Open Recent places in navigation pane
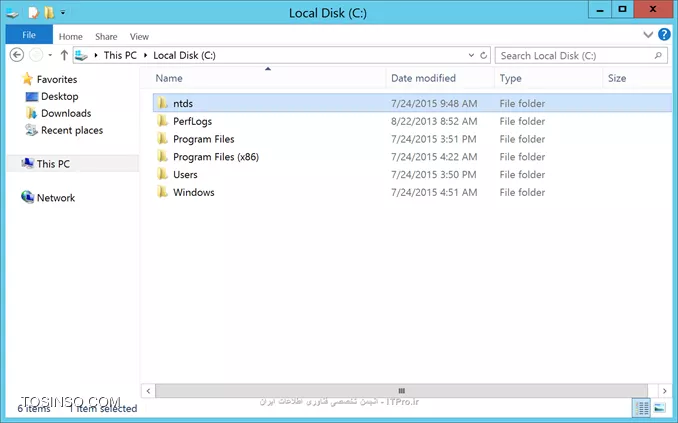Screen dimensions: 678x423 pyautogui.click(x=72, y=130)
